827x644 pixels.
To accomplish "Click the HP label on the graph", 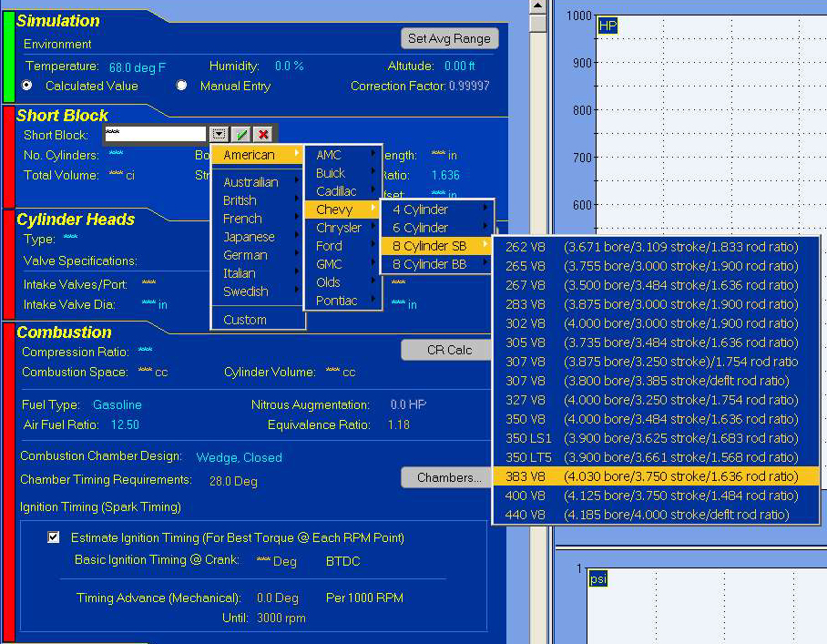I will 607,26.
